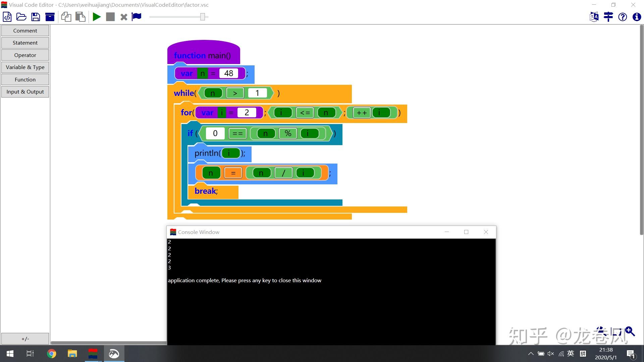Screen dimensions: 644x362
Task: Click the new code file icon
Action: pos(7,17)
